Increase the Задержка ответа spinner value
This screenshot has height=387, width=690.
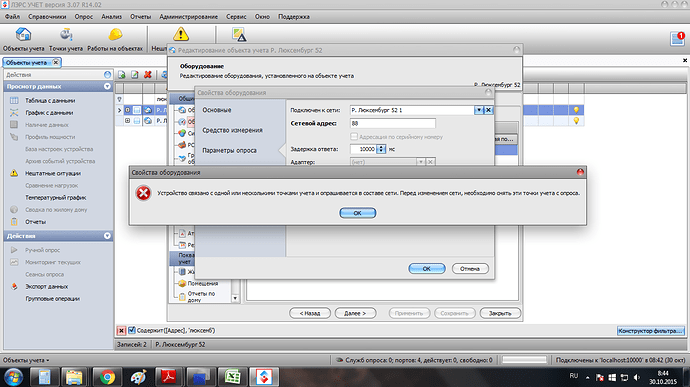pos(381,147)
